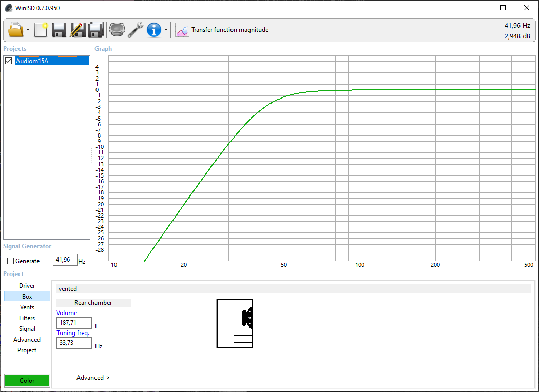Open the driver database with the speaker icon
This screenshot has height=392, width=539.
click(x=117, y=30)
